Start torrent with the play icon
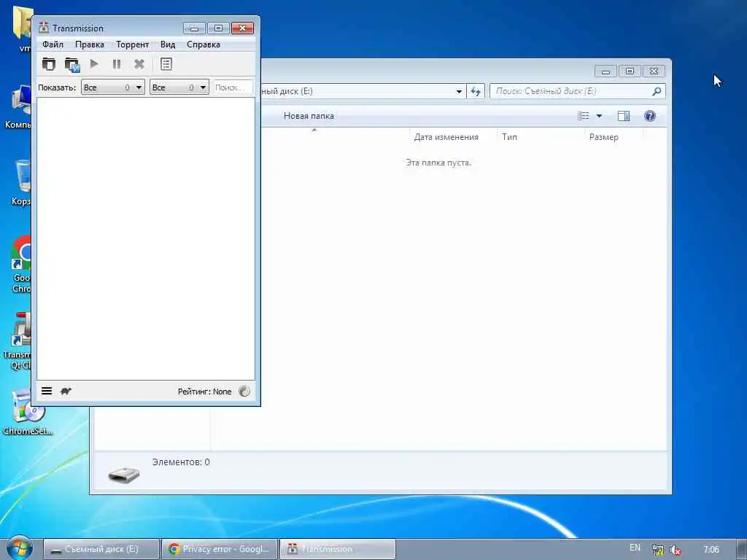The width and height of the screenshot is (747, 560). point(94,63)
